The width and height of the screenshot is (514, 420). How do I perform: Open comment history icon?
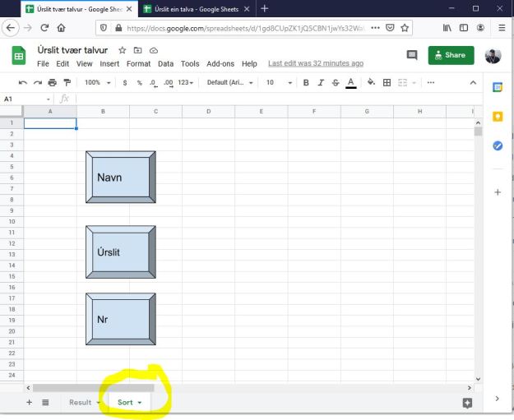click(412, 56)
